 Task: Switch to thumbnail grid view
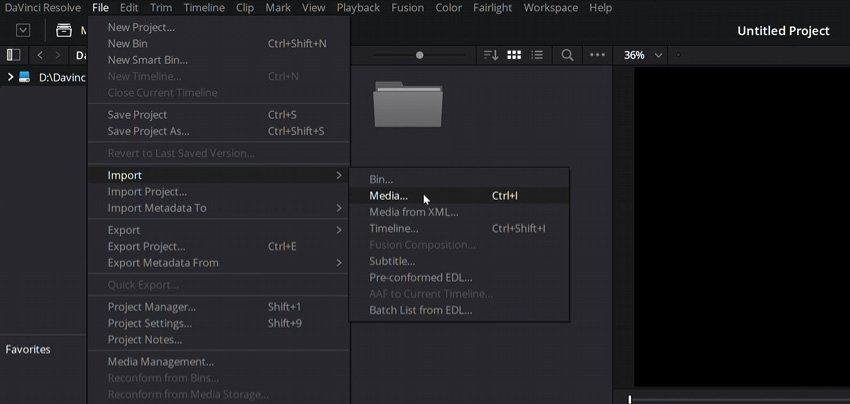pyautogui.click(x=514, y=55)
